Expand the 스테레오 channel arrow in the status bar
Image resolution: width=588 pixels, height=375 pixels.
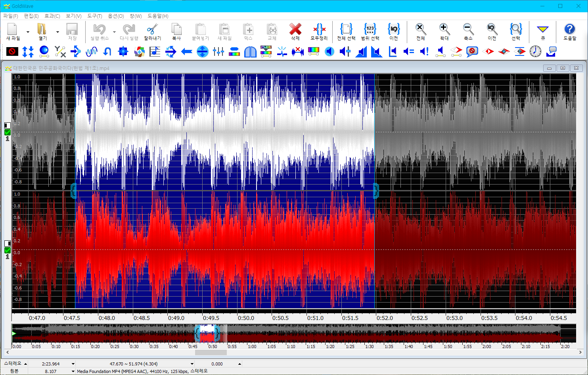(x=26, y=364)
